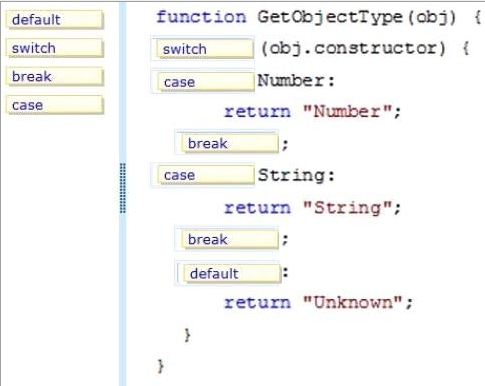
Task: Click the break box below return "String"
Action: coord(230,239)
